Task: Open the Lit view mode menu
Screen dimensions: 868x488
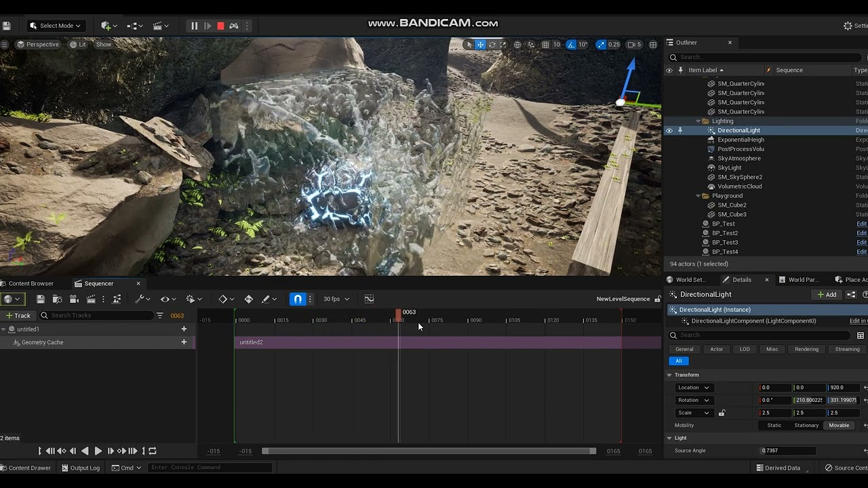Action: [x=78, y=45]
